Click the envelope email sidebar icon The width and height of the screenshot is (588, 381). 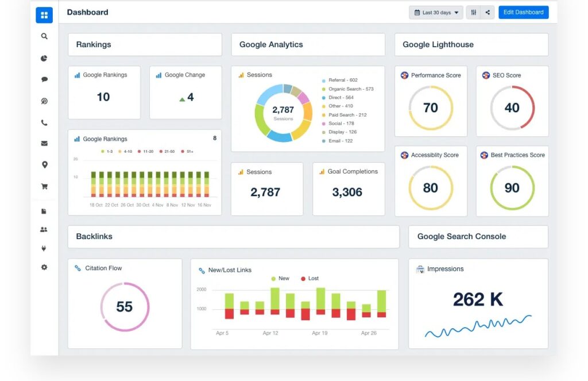coord(44,144)
